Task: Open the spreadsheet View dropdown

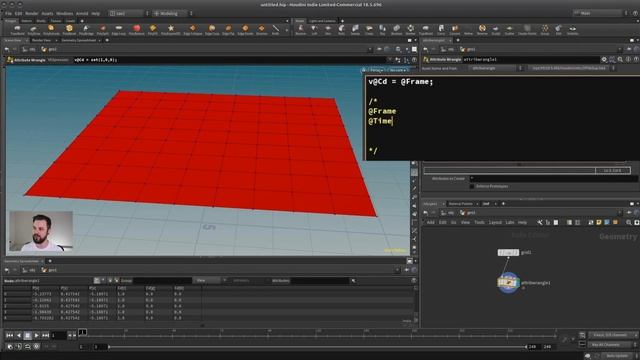Action: [x=209, y=280]
